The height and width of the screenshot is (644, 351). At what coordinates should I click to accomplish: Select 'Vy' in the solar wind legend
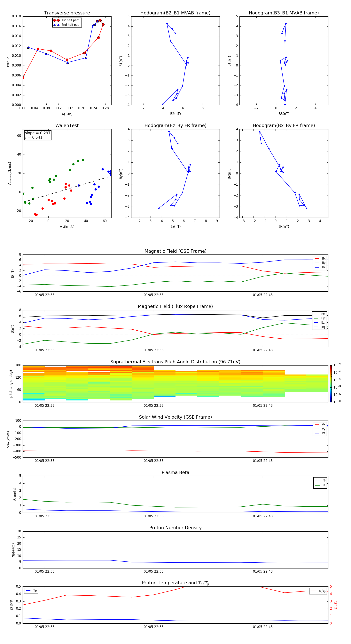(x=320, y=429)
